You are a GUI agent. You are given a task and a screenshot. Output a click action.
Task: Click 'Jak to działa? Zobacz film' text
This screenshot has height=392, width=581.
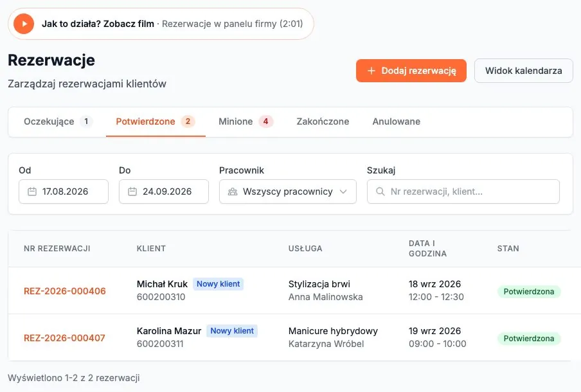[98, 24]
